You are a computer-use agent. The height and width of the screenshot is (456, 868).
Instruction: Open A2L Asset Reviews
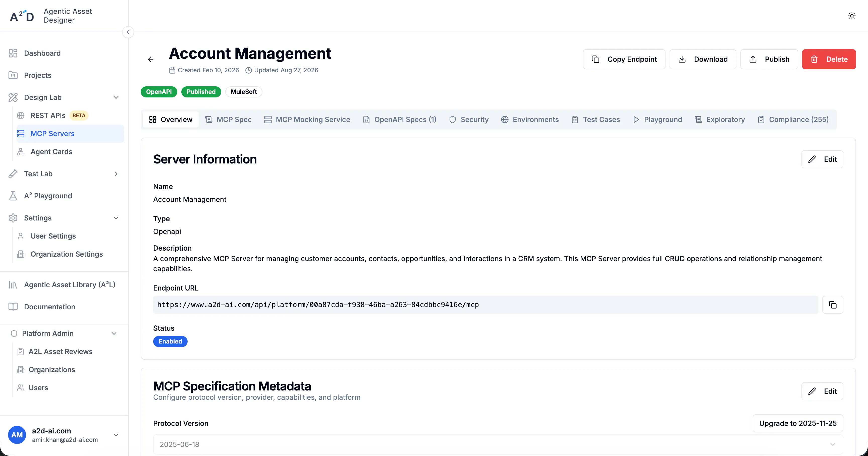tap(70, 352)
